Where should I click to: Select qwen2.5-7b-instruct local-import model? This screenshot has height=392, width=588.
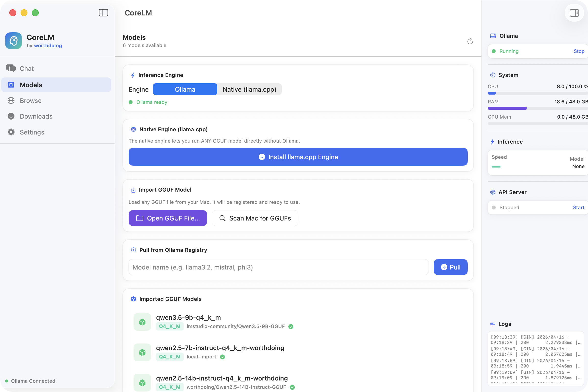pyautogui.click(x=220, y=348)
